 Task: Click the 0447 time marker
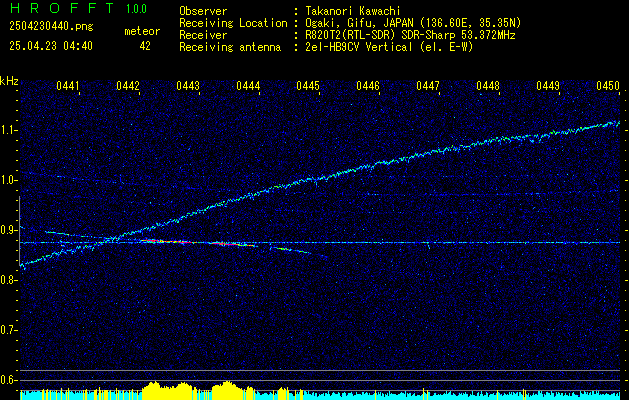[x=428, y=86]
